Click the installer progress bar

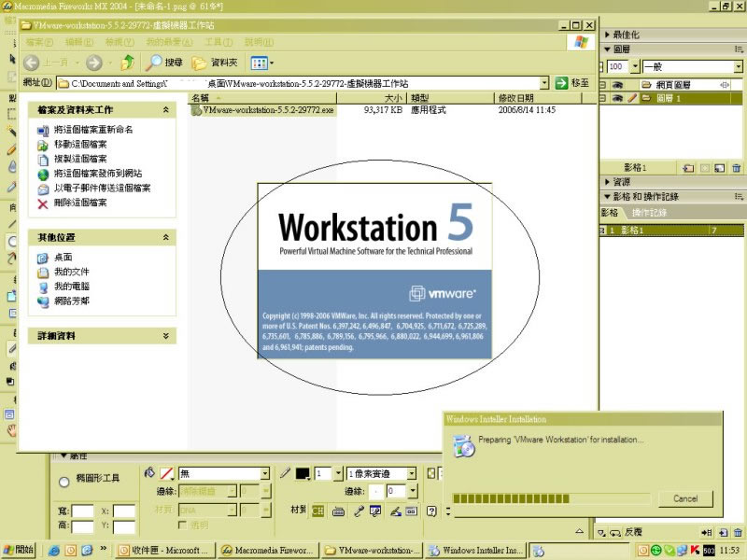tap(552, 498)
